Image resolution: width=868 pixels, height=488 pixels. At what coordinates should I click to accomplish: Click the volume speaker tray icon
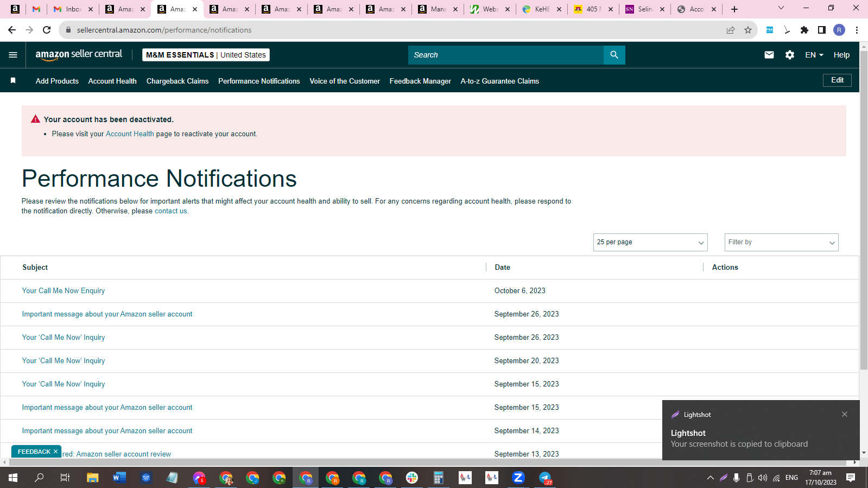(763, 478)
